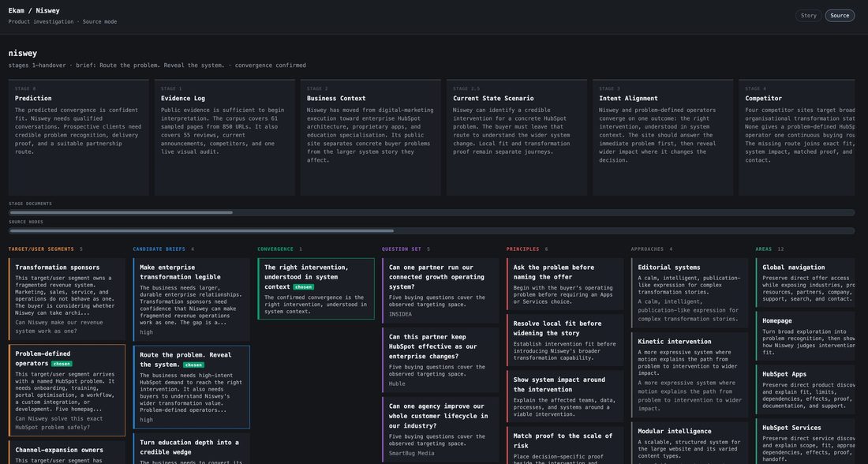This screenshot has width=868, height=464.
Task: Click the stages 1–handover brief subtitle
Action: (x=157, y=65)
